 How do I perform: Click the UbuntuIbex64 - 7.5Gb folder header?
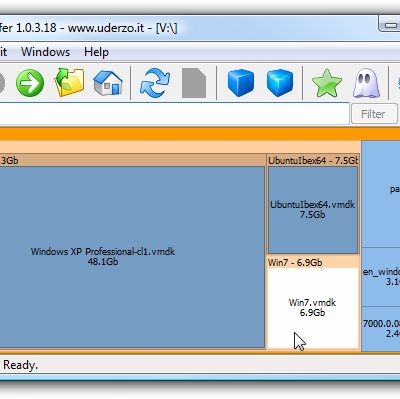tap(313, 160)
